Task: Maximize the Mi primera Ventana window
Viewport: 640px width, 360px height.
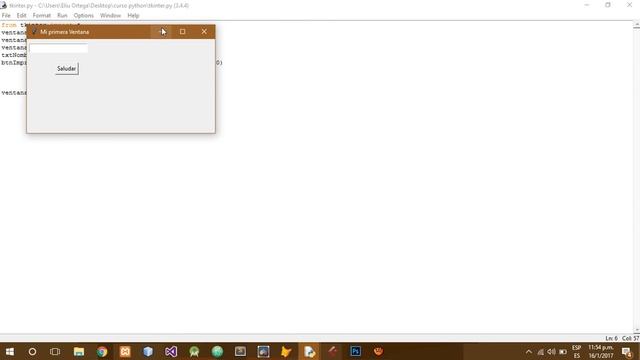Action: [182, 31]
